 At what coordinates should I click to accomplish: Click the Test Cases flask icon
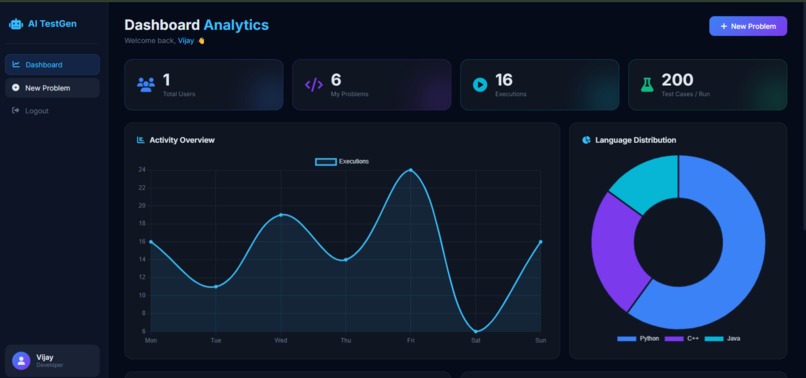(x=647, y=84)
